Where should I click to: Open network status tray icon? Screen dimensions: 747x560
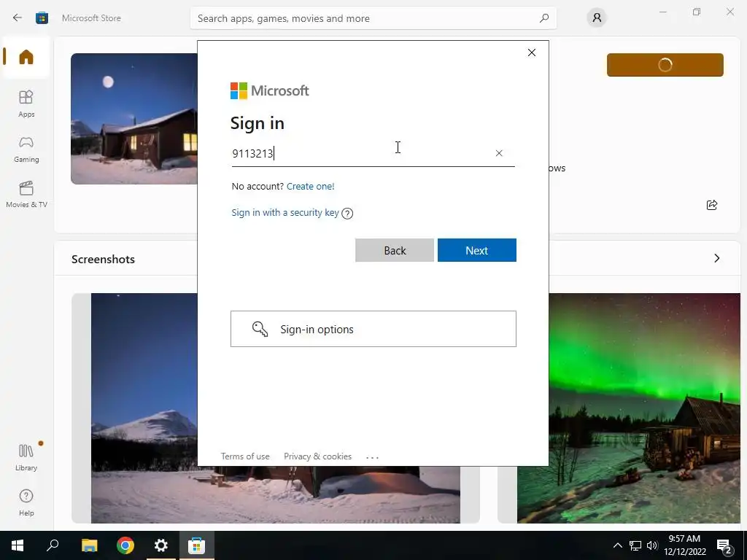pyautogui.click(x=635, y=545)
